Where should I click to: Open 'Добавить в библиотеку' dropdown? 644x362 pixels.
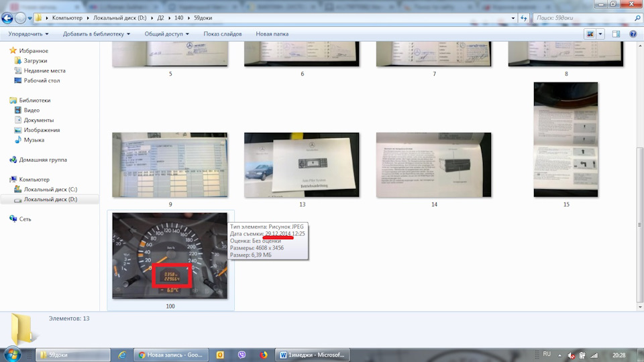pyautogui.click(x=97, y=34)
